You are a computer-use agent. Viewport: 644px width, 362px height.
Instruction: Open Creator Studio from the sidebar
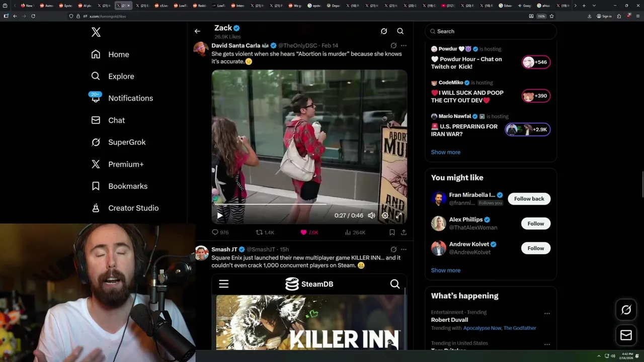125,208
